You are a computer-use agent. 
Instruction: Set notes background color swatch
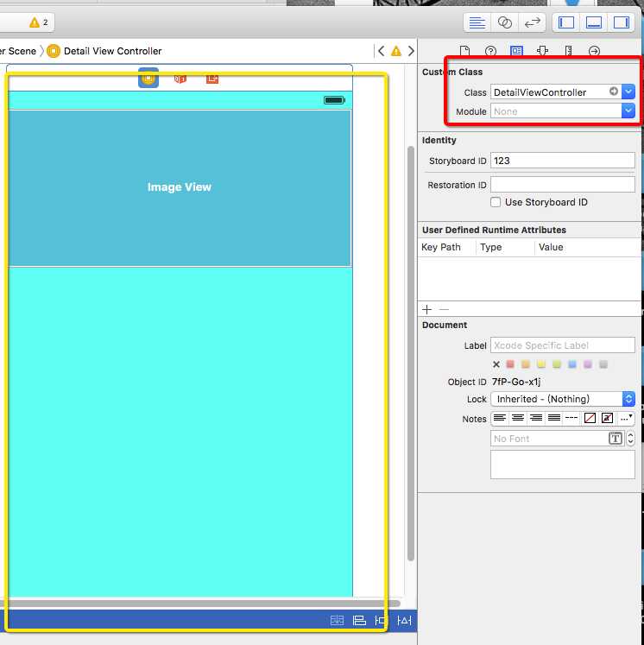608,418
